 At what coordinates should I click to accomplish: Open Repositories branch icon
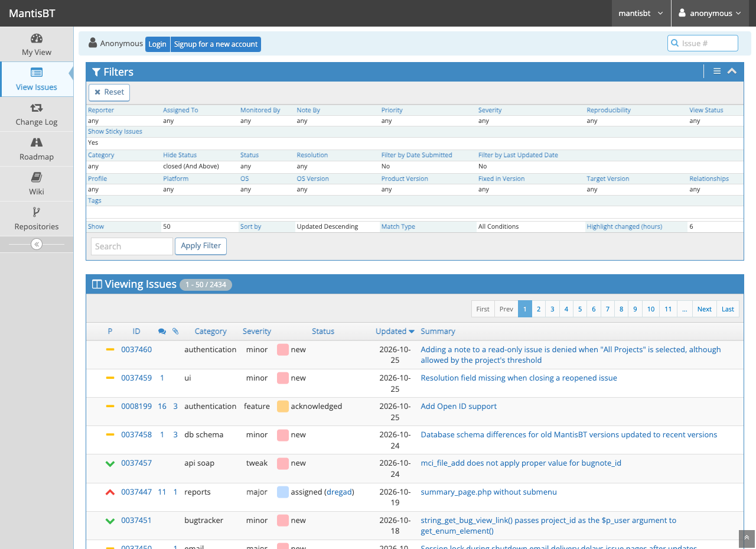(37, 212)
